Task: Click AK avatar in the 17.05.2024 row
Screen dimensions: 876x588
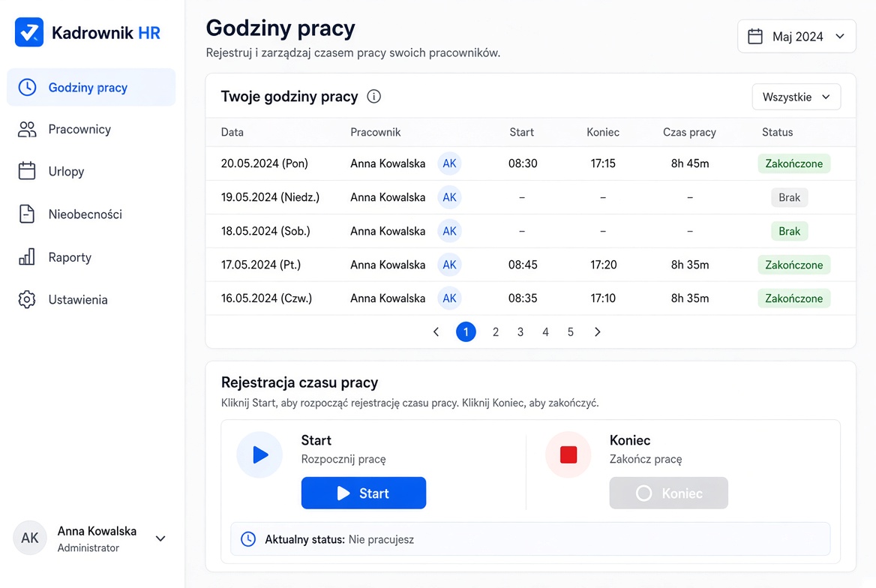Action: click(449, 265)
